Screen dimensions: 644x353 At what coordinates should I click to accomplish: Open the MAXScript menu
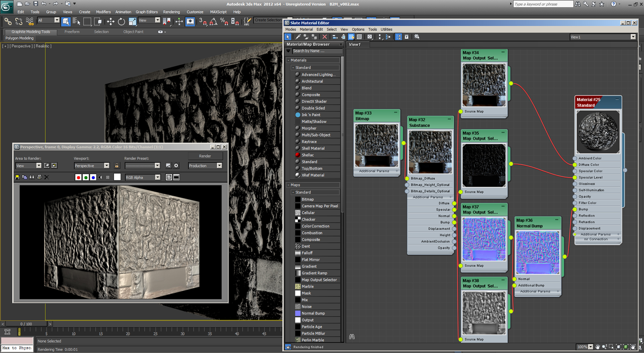point(218,12)
